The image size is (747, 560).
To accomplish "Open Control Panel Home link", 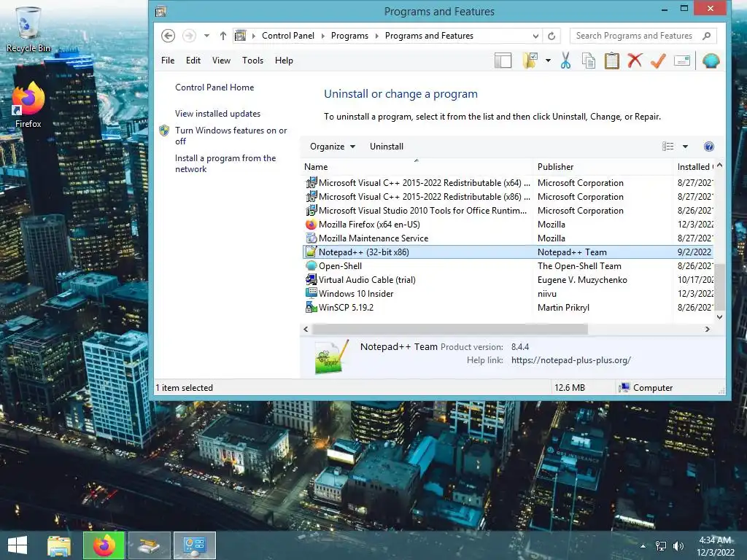I will coord(214,87).
